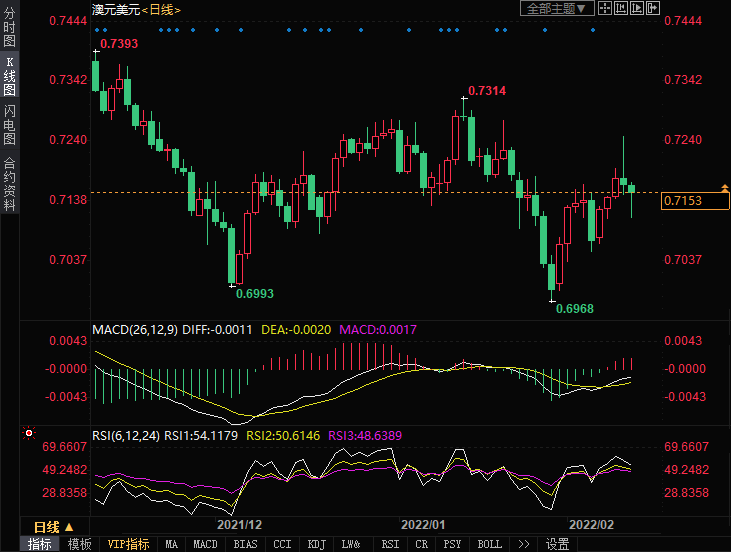Click the blue event dot above 0.7393 high
This screenshot has width=731, height=552.
(97, 30)
